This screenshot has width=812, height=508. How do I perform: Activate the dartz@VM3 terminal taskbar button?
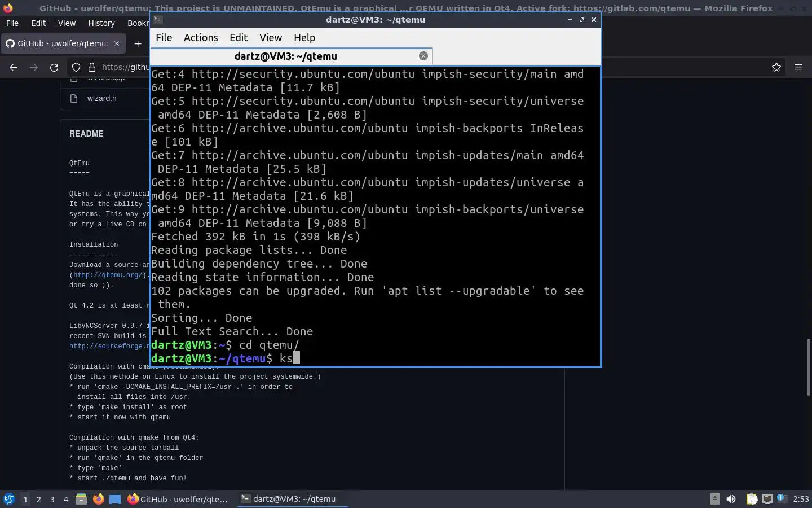292,499
